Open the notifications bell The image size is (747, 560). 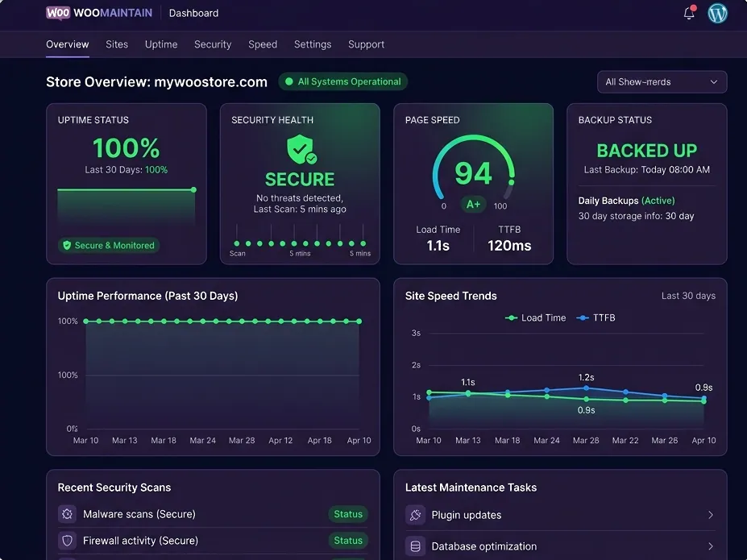click(x=689, y=13)
